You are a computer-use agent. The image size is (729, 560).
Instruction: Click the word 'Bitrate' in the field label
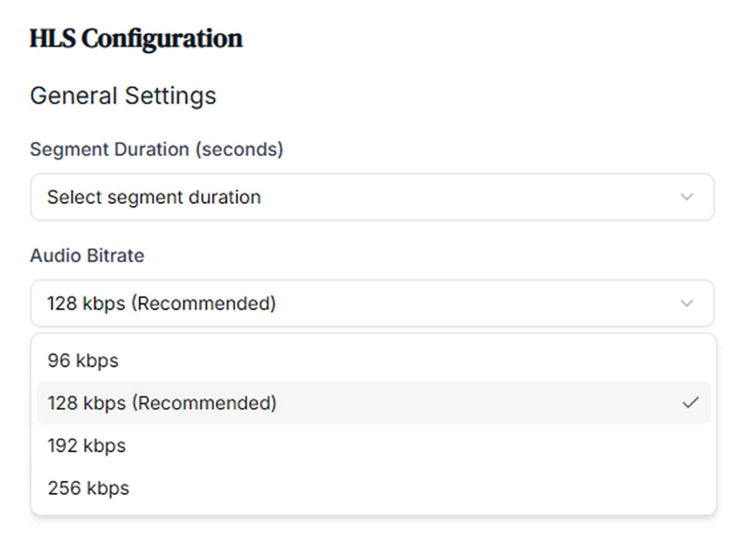click(x=115, y=256)
